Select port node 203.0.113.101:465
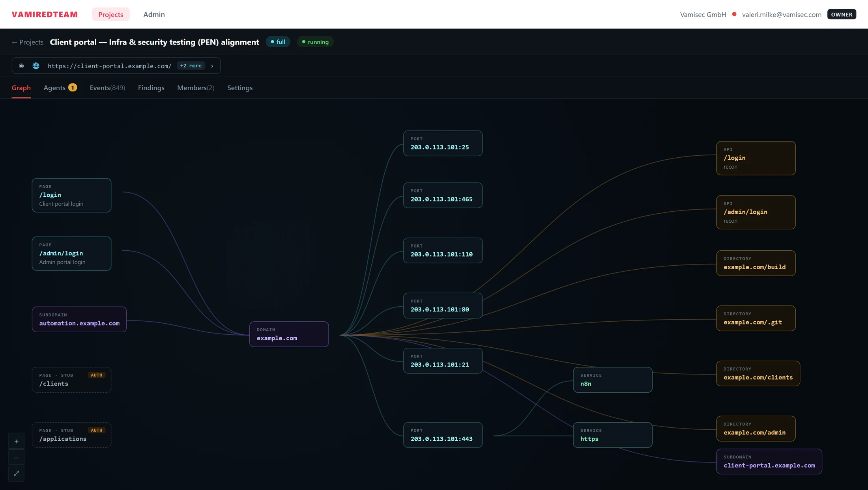The height and width of the screenshot is (490, 868). click(x=443, y=195)
